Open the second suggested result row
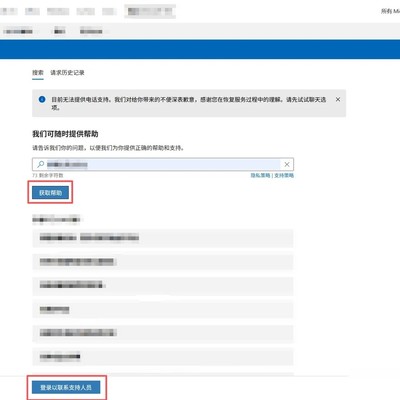Viewport: 400px width, 400px height. (163, 262)
